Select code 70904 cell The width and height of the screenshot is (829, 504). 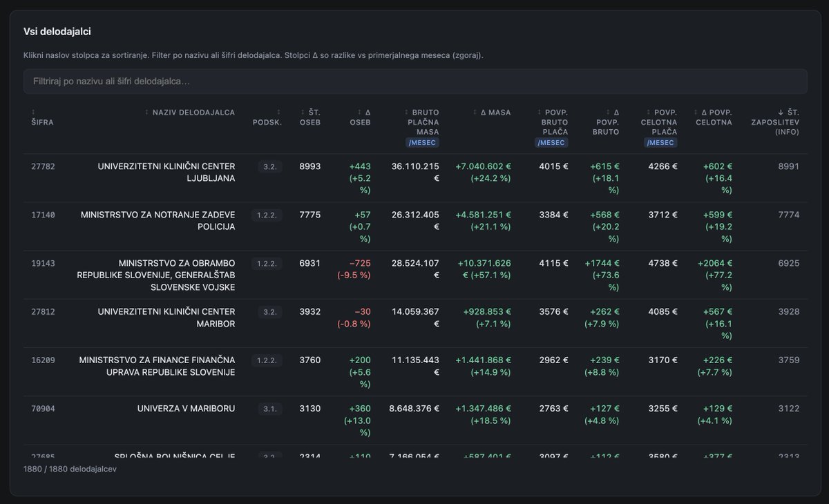pos(44,408)
